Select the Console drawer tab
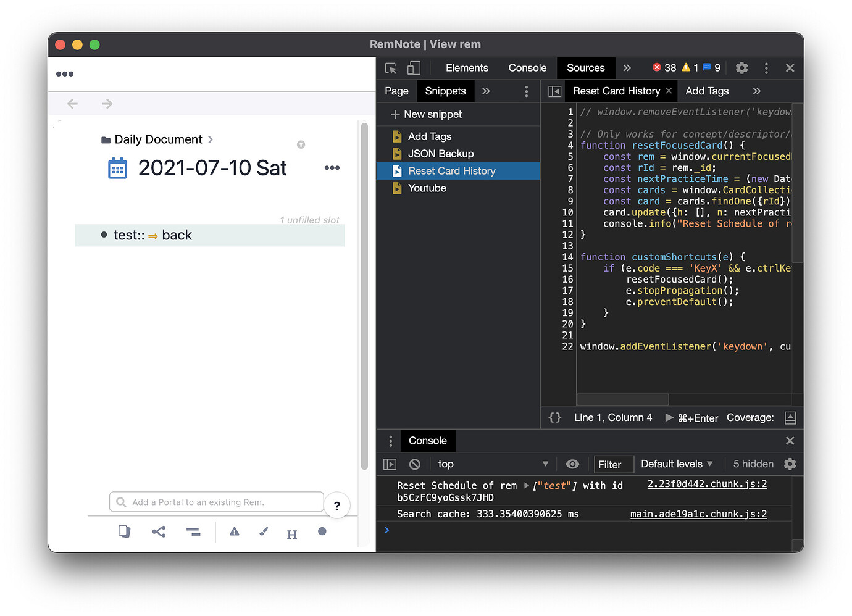The width and height of the screenshot is (852, 616). point(428,441)
